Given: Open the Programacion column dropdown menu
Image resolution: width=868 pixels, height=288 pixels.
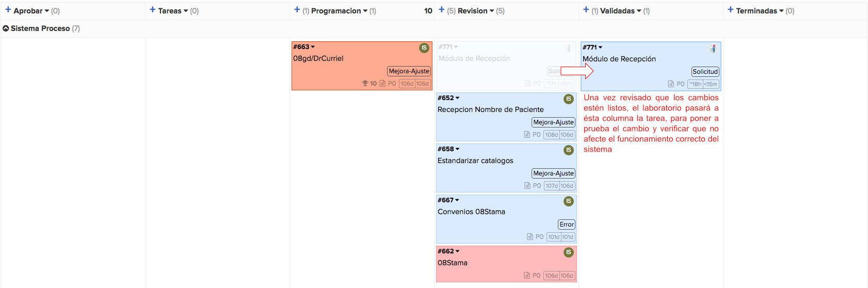Looking at the screenshot, I should pyautogui.click(x=365, y=11).
